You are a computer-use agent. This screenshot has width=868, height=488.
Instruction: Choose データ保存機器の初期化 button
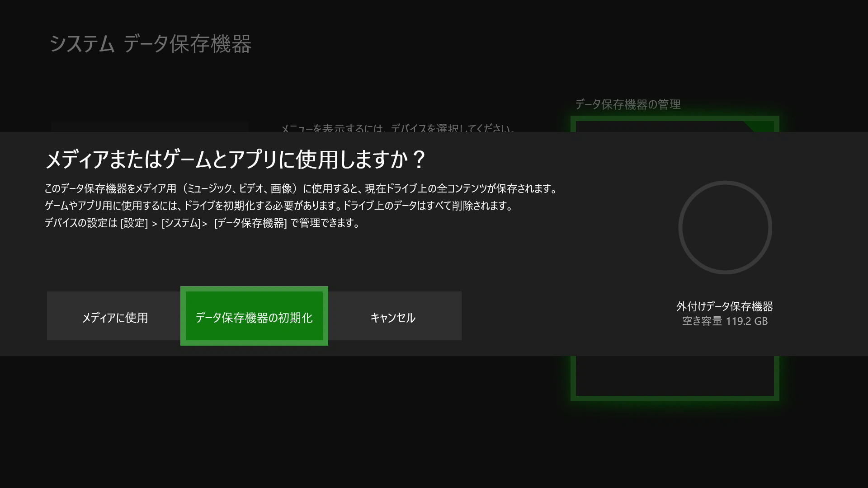pyautogui.click(x=254, y=316)
